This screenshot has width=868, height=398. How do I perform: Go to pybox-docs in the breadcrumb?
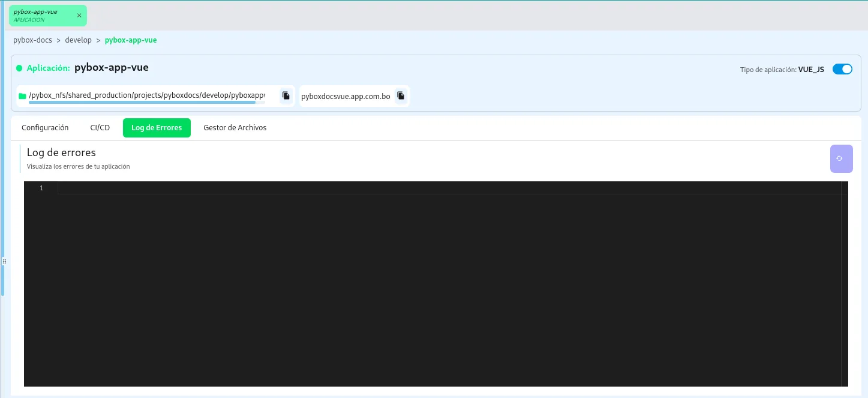[32, 40]
